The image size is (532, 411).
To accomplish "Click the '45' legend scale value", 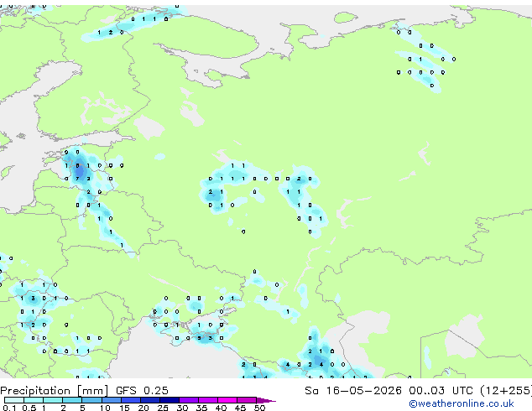I will coord(240,408).
